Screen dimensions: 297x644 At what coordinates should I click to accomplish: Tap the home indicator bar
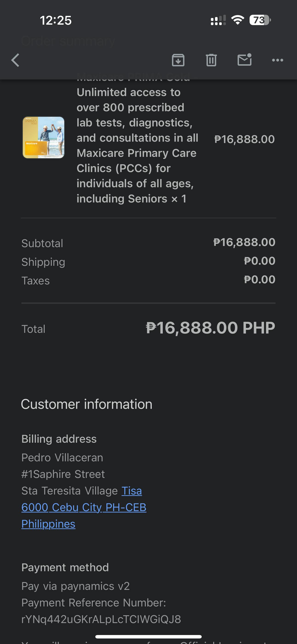[x=148, y=636]
